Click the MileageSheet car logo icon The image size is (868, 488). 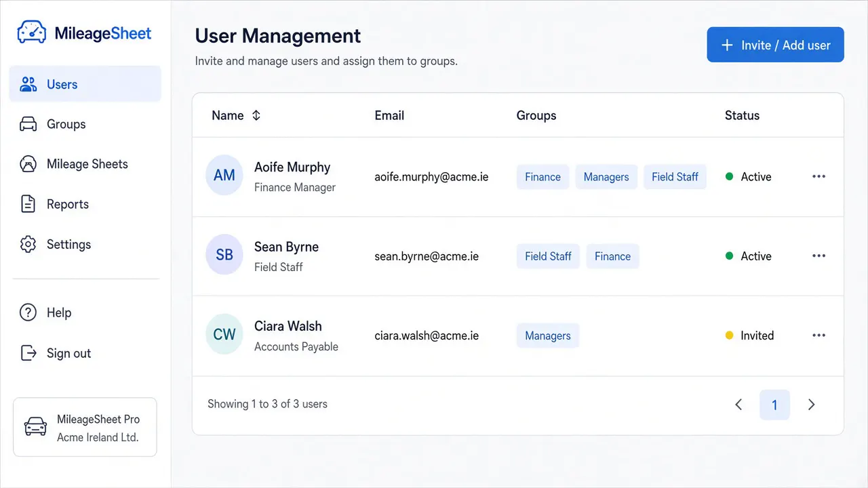click(x=31, y=32)
